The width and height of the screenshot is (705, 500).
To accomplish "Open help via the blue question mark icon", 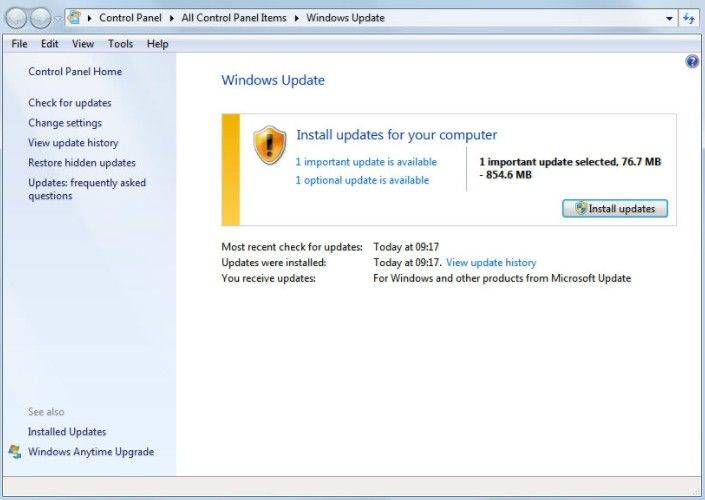I will point(692,61).
